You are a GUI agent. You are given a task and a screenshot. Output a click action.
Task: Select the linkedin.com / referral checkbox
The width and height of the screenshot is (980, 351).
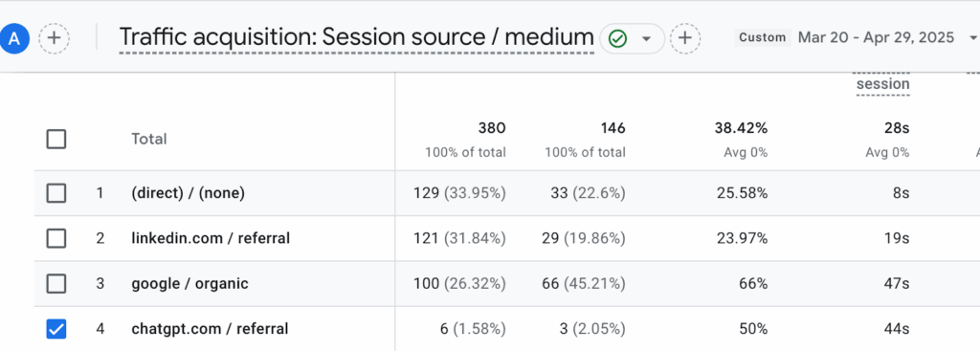coord(56,238)
